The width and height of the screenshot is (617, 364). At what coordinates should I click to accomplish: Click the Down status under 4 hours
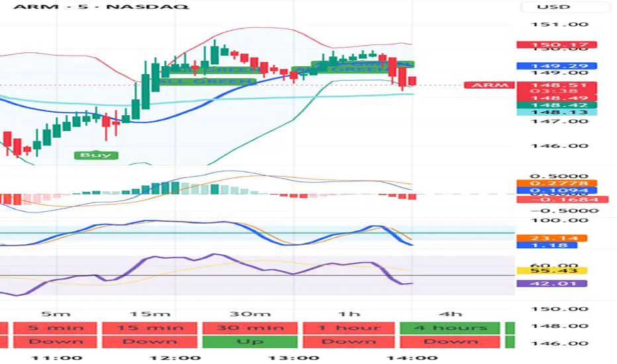click(450, 341)
